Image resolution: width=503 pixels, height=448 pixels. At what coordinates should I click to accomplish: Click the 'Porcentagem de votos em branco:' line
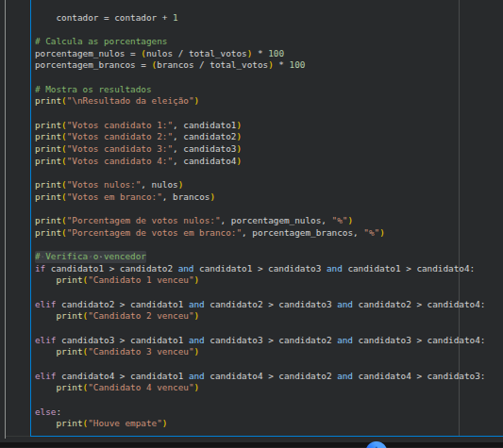210,233
